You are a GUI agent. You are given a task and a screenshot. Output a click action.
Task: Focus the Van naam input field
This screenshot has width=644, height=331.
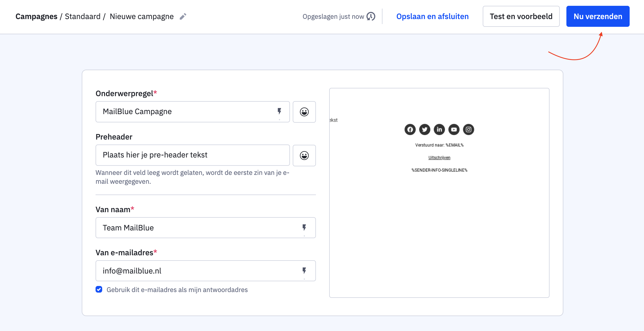205,228
